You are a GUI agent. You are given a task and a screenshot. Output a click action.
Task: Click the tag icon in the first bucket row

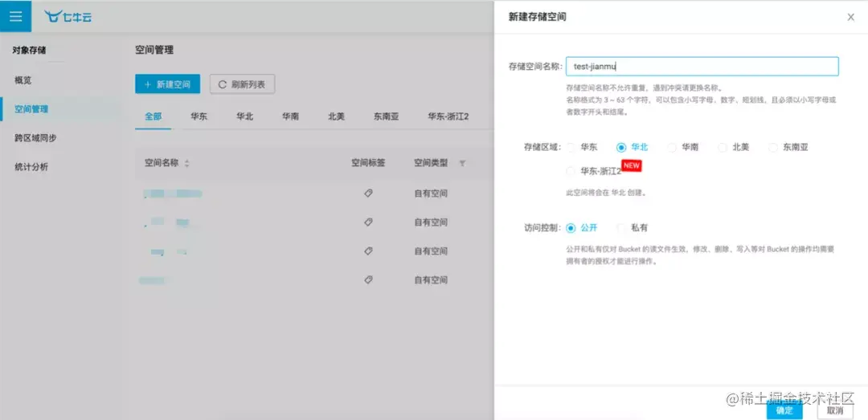[x=368, y=193]
